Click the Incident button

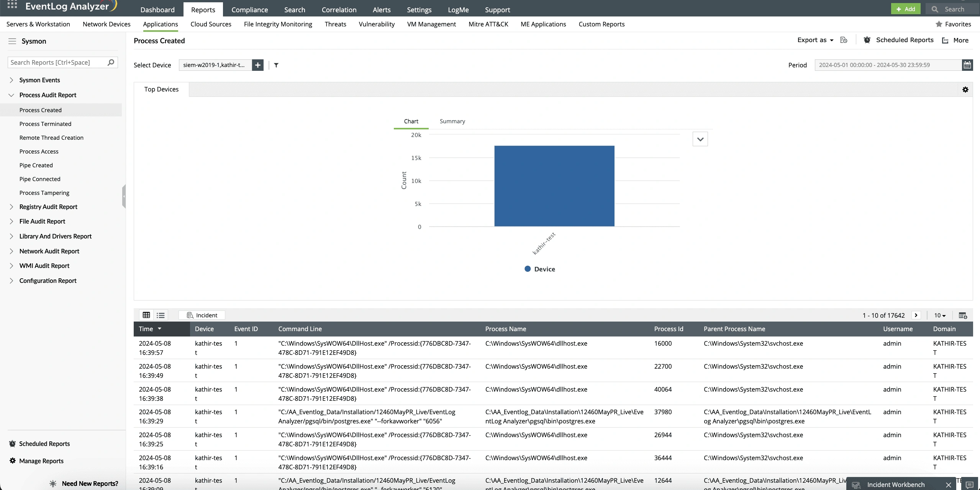(202, 315)
